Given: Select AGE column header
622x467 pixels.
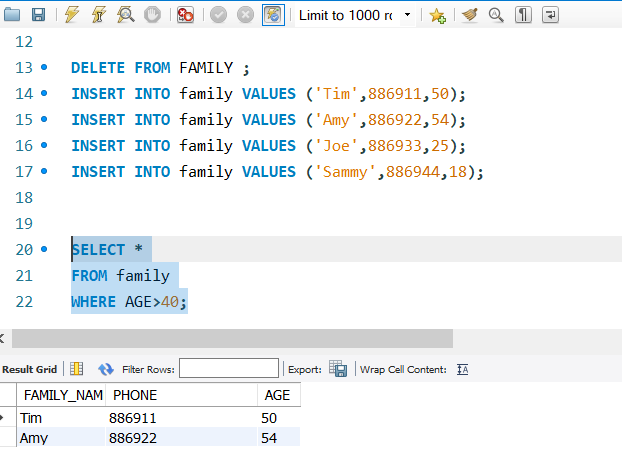Looking at the screenshot, I should point(279,395).
